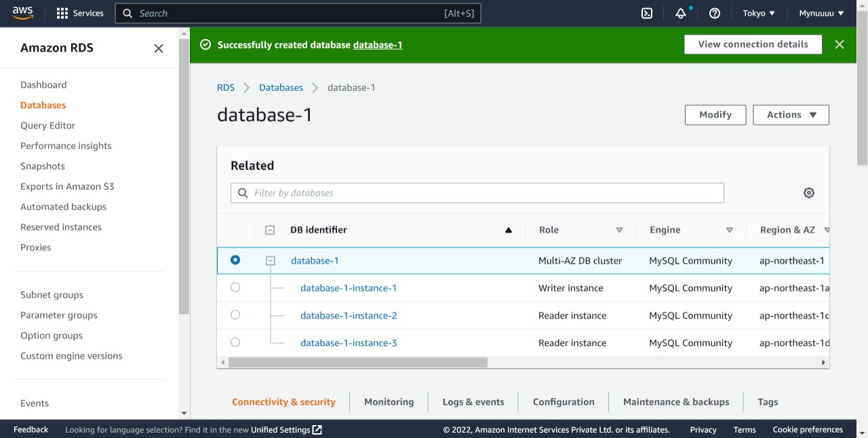Open the Configuration tab
868x438 pixels.
click(x=564, y=402)
